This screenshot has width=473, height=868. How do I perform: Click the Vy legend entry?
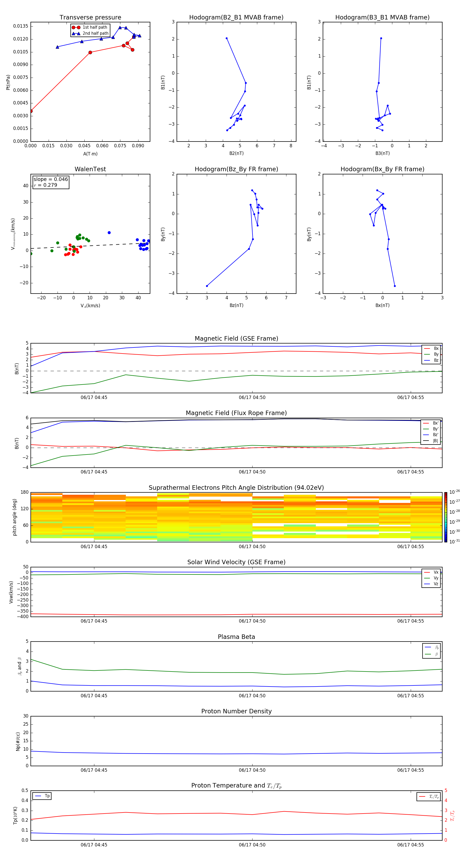431,578
